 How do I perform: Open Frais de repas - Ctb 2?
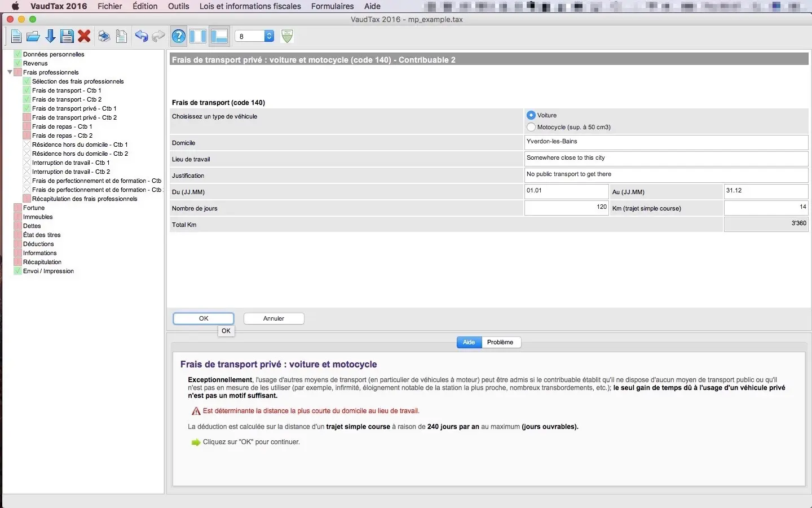click(62, 135)
